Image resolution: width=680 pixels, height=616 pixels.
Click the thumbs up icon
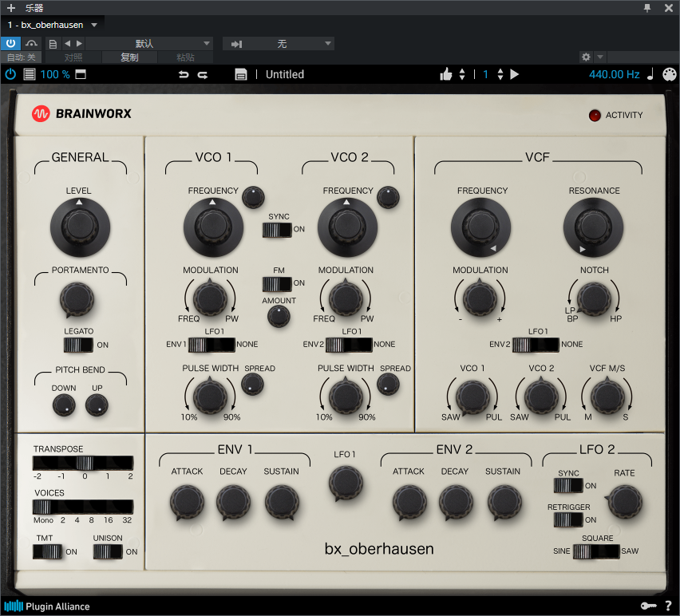[x=446, y=74]
